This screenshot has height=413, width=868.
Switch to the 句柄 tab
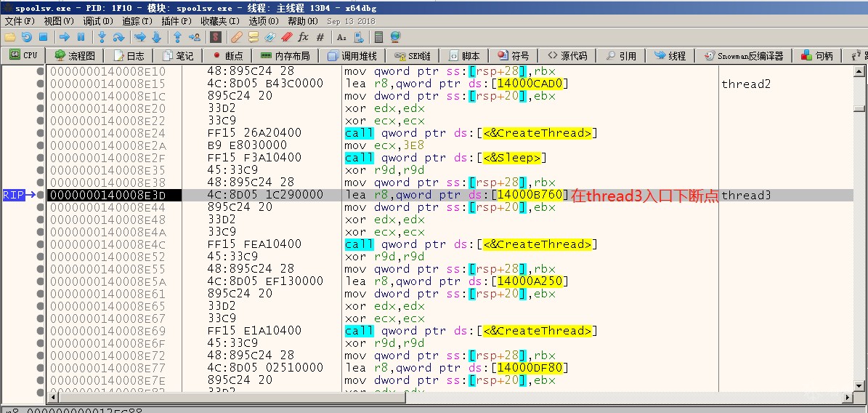tap(817, 56)
